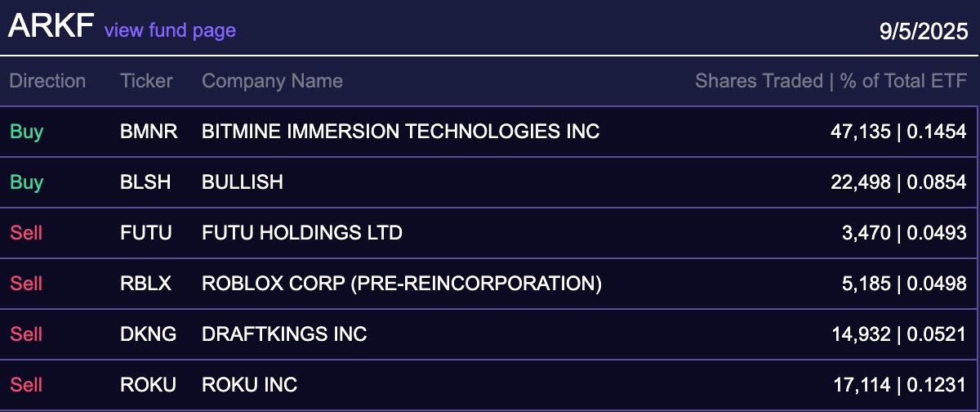Open the view fund page link
Screen dimensions: 980x412
coord(170,30)
